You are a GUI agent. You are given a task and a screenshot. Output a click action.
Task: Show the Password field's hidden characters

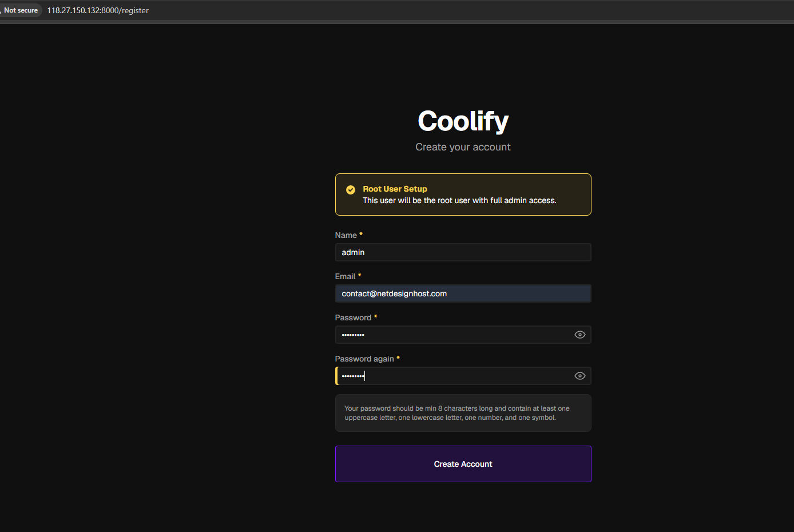[579, 335]
